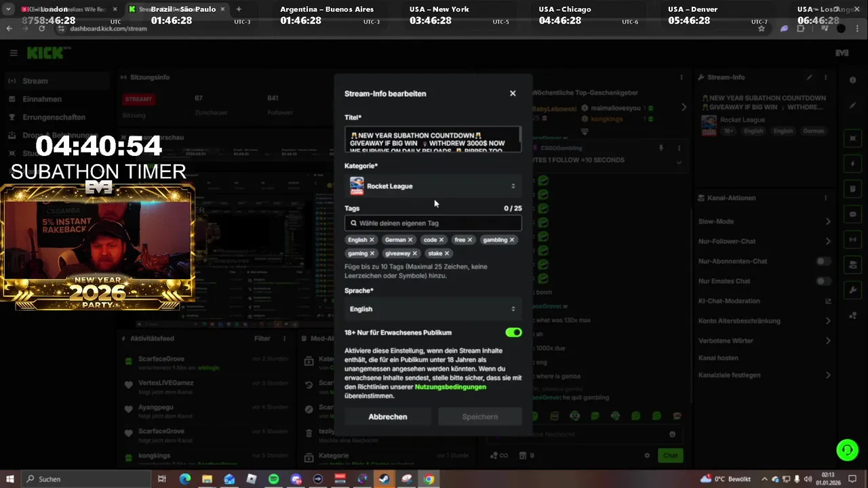868x488 pixels.
Task: Click the pencil icon in Stream-Info panel
Action: pos(809,77)
